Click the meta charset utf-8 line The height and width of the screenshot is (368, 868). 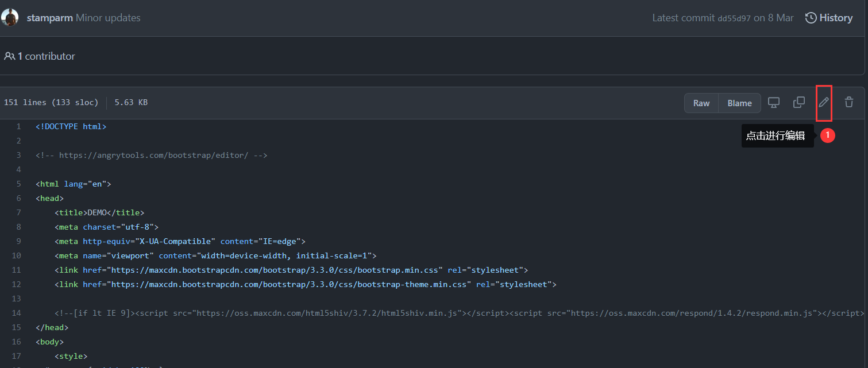point(106,227)
